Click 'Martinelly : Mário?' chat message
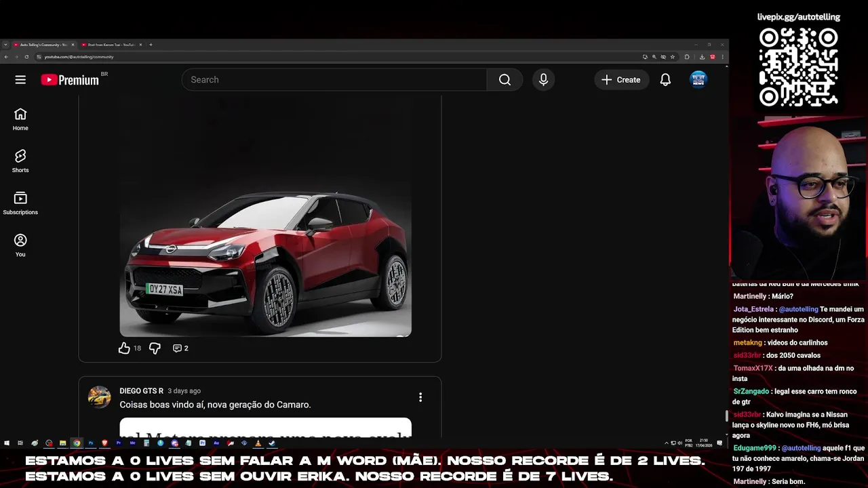This screenshot has height=488, width=868. click(763, 296)
